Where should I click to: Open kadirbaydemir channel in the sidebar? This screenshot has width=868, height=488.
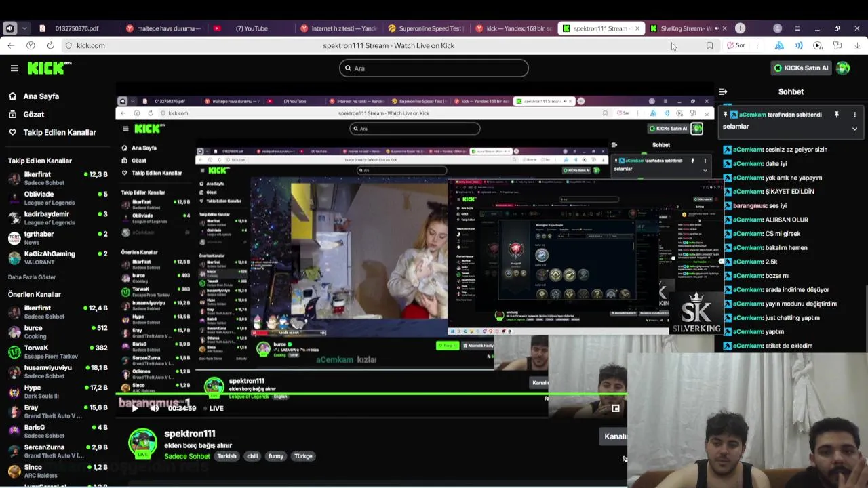point(58,218)
